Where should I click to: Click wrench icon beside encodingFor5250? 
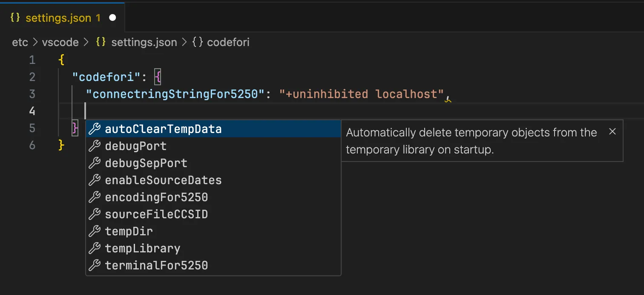pos(94,197)
